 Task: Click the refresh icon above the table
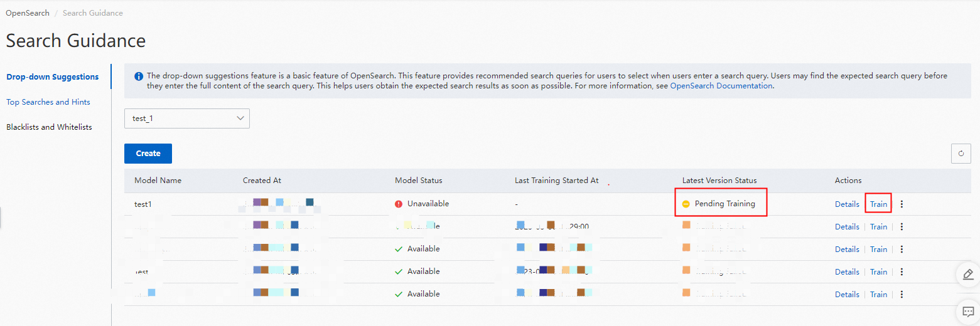(x=961, y=154)
